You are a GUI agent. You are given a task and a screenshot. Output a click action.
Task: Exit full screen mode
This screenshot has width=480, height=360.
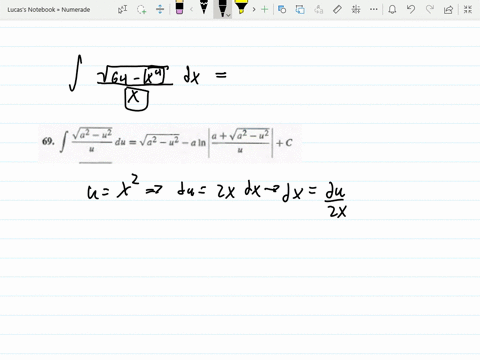coord(468,9)
